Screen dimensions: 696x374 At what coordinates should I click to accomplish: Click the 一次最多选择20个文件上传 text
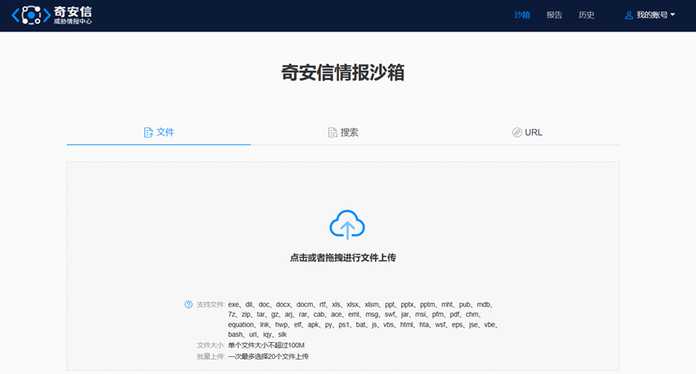coord(268,356)
